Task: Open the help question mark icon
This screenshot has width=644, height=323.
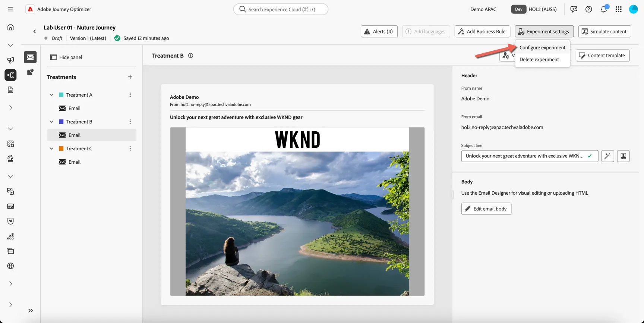Action: [x=588, y=9]
